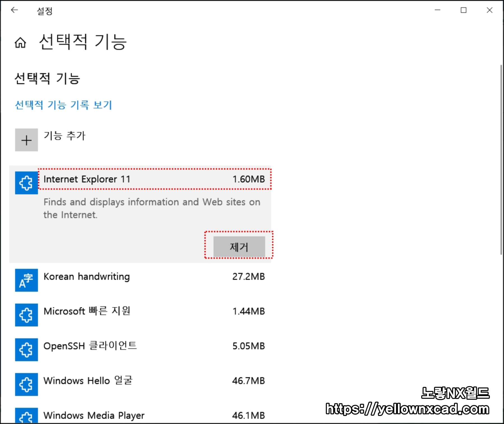The height and width of the screenshot is (424, 504).
Task: Click the 설정 window title
Action: tap(45, 11)
